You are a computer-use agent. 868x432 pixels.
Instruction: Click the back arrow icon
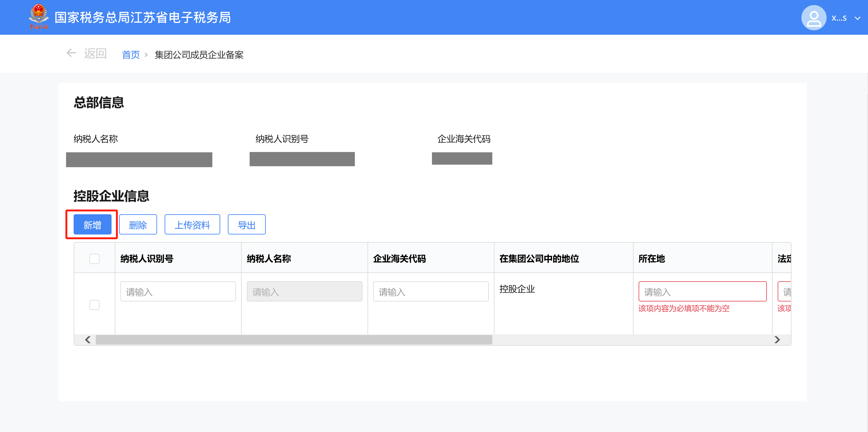pos(71,53)
